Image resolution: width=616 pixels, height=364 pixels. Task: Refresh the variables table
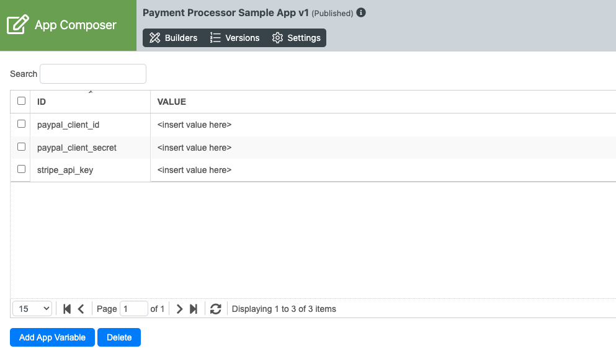(x=216, y=309)
